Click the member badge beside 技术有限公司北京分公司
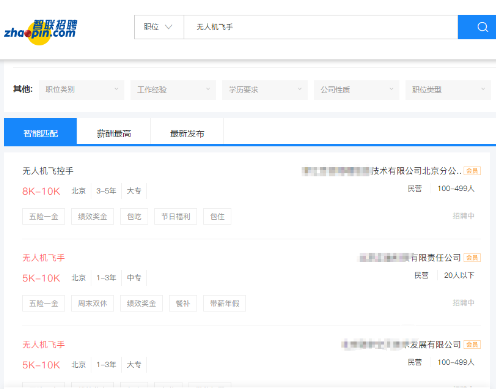This screenshot has width=497, height=389. click(x=472, y=171)
